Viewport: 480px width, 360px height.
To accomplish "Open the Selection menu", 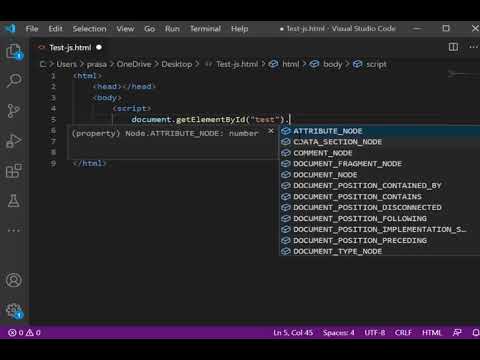I will pyautogui.click(x=89, y=29).
